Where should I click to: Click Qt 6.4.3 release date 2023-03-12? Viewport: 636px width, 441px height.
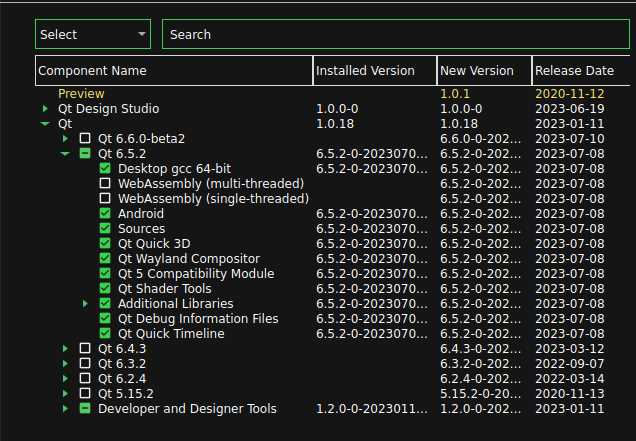tap(570, 349)
